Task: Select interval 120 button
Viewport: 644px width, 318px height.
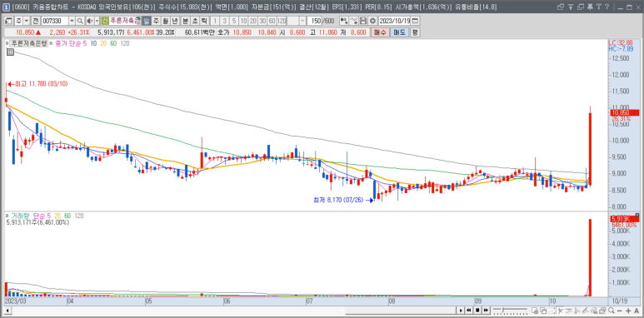Action: pos(282,21)
